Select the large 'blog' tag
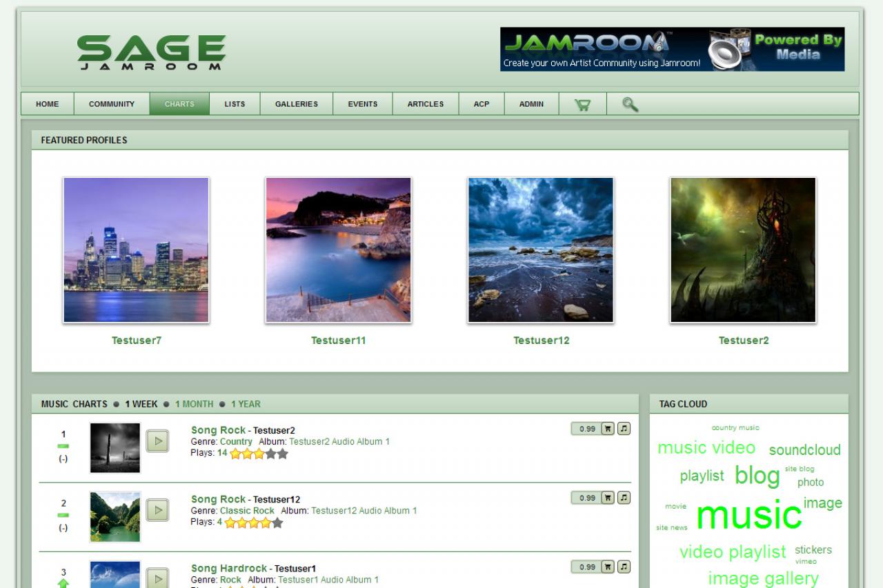 click(x=757, y=476)
